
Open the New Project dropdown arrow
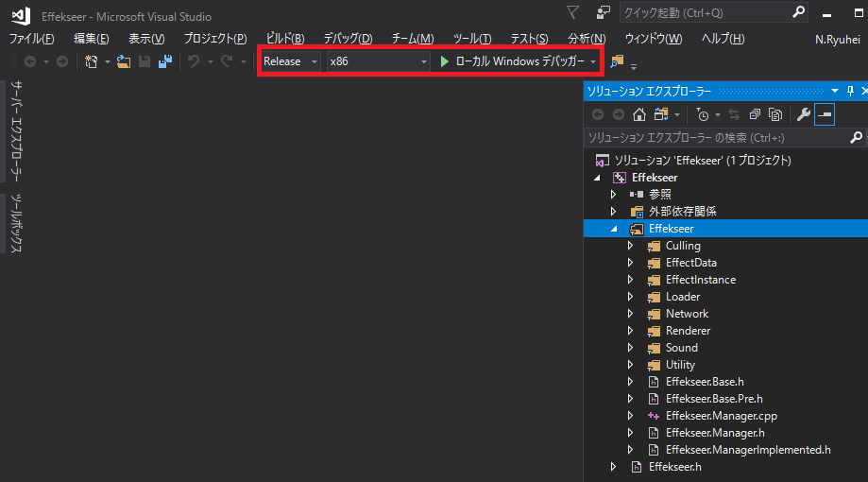pos(107,61)
